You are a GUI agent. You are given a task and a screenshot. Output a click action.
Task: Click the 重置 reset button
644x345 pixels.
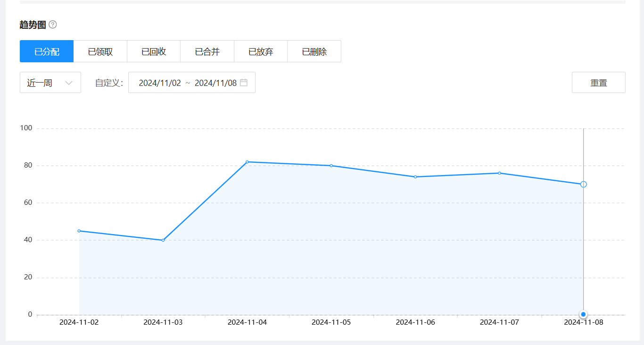[598, 83]
